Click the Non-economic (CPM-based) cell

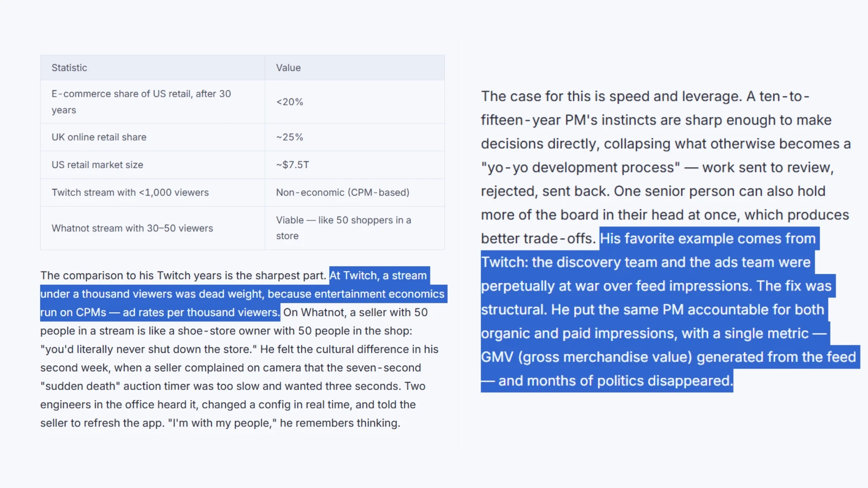[354, 192]
